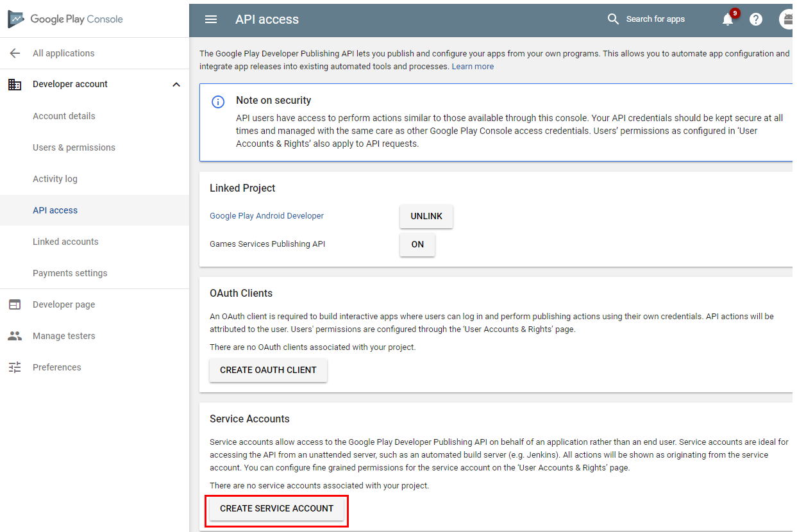Select the Developer page sidebar icon

point(14,304)
